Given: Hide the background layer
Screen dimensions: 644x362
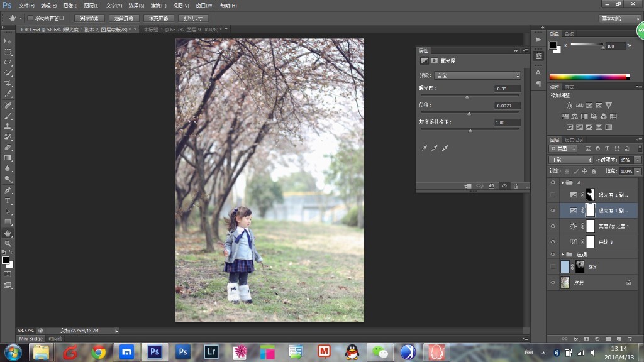Looking at the screenshot, I should [553, 282].
